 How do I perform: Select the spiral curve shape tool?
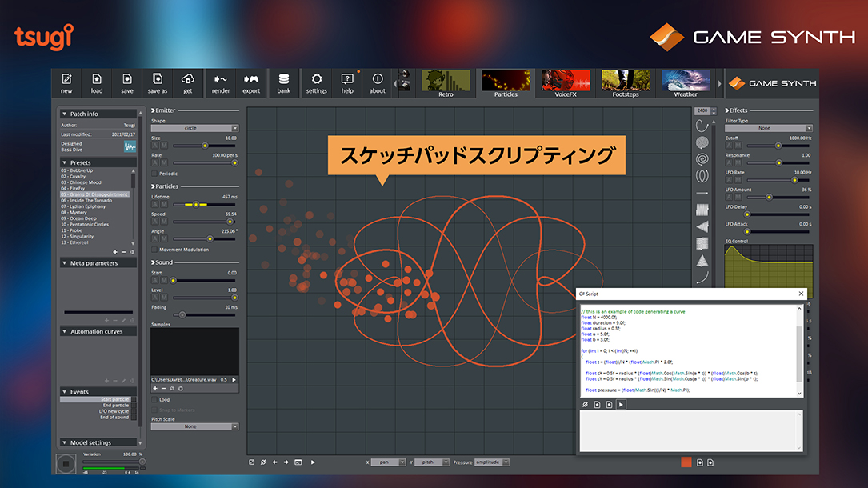tap(702, 159)
